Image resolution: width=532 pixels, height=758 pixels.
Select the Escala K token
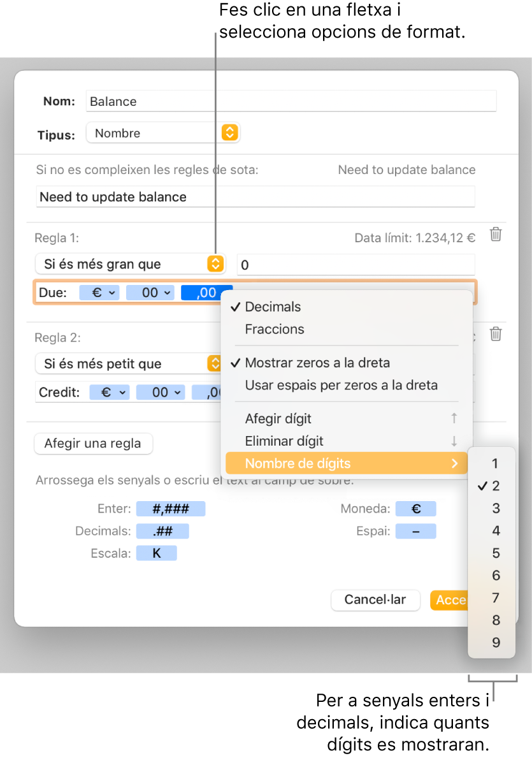(x=157, y=553)
